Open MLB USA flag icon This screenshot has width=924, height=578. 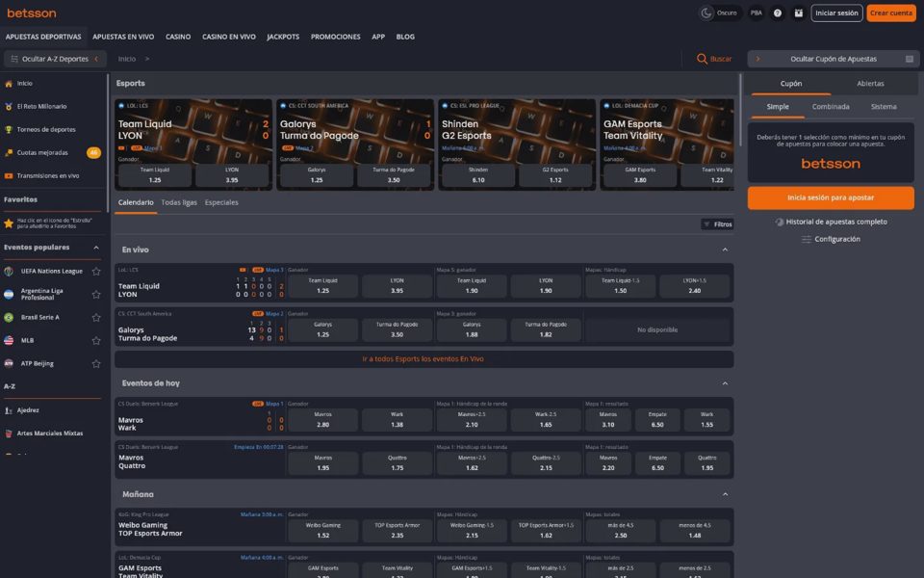coord(9,340)
